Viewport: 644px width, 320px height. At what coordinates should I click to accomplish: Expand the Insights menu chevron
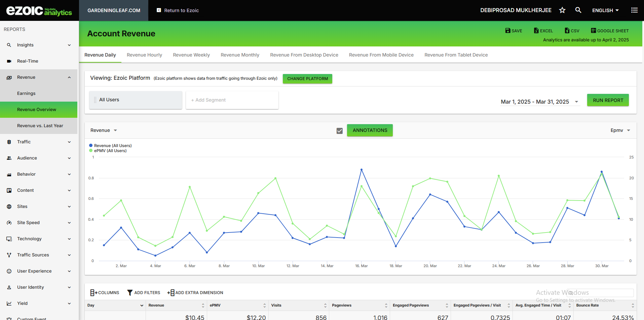tap(69, 45)
